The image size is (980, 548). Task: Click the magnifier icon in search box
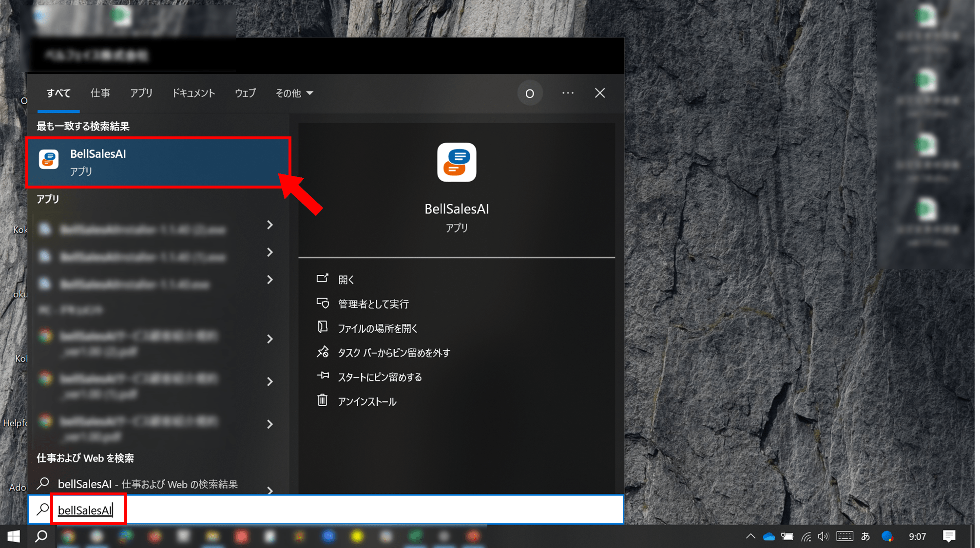pos(43,510)
